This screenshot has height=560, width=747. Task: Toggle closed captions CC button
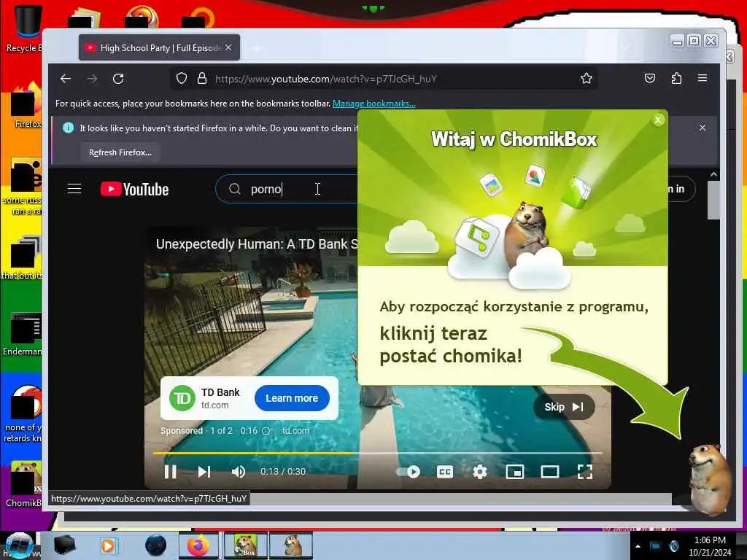445,472
